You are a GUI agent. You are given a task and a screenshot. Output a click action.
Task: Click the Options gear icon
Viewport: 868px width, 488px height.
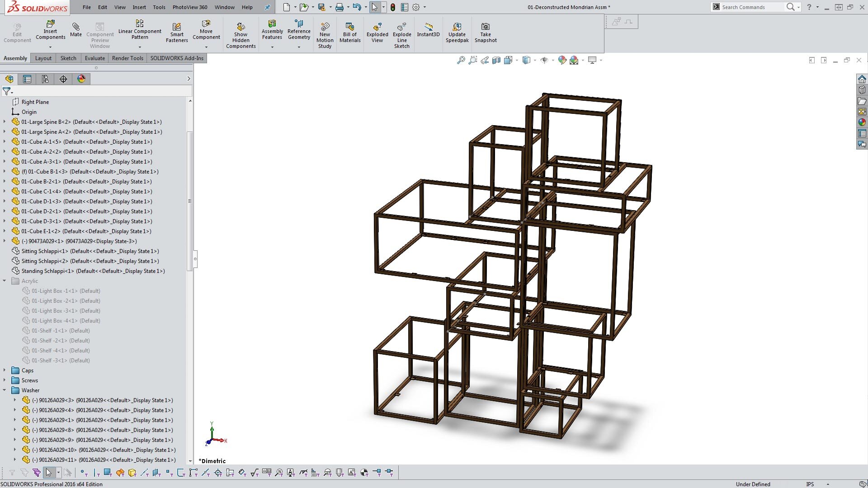416,7
